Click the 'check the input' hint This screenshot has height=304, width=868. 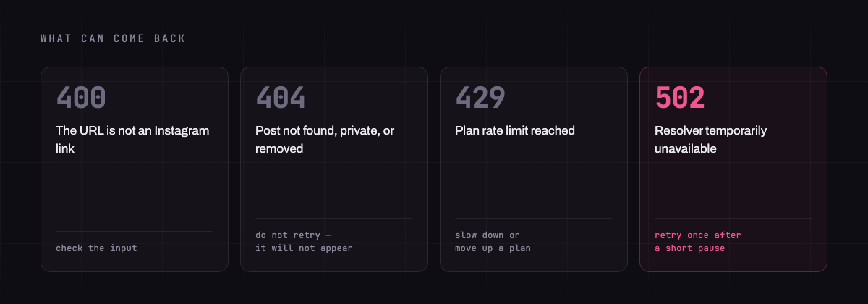(96, 248)
